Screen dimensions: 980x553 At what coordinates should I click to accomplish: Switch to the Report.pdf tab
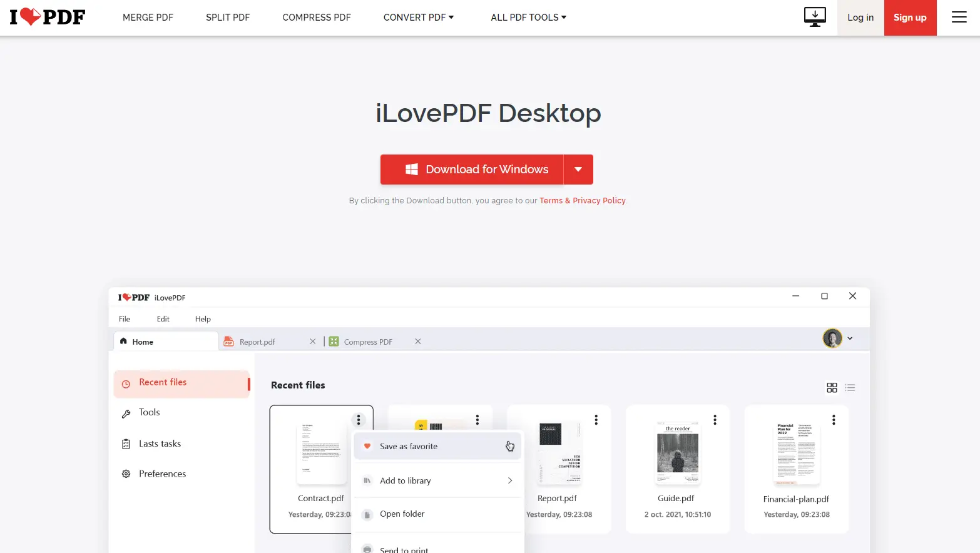click(257, 342)
